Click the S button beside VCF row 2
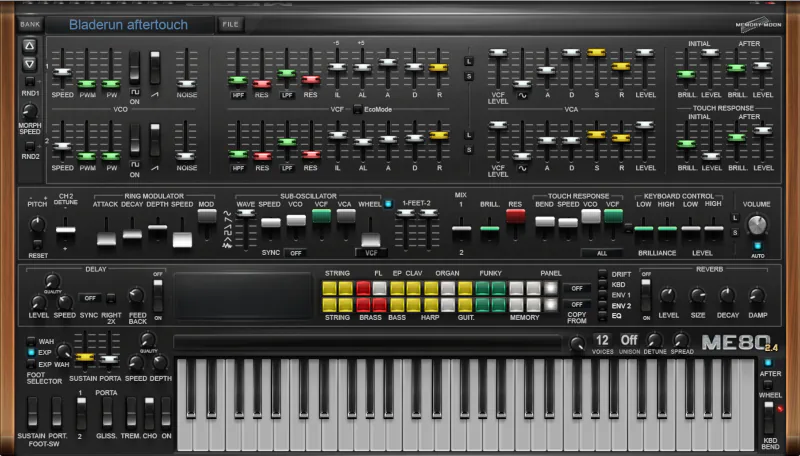The height and width of the screenshot is (456, 800). (x=469, y=150)
